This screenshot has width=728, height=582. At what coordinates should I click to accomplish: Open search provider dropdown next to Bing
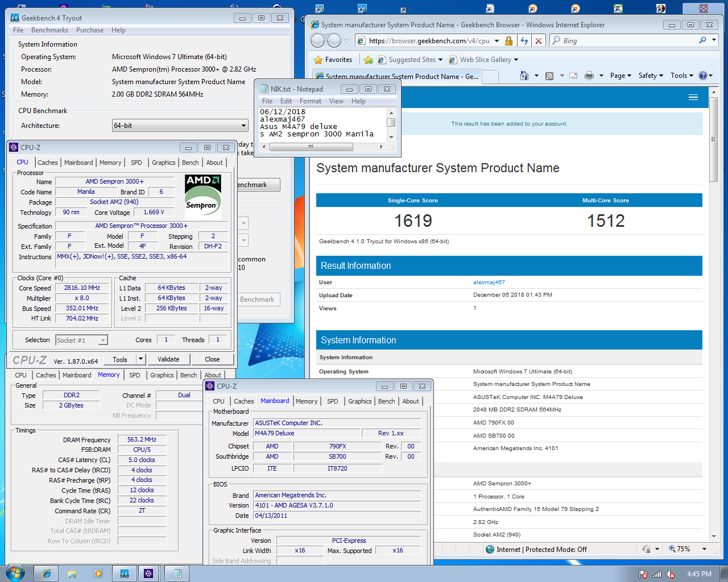[x=715, y=40]
